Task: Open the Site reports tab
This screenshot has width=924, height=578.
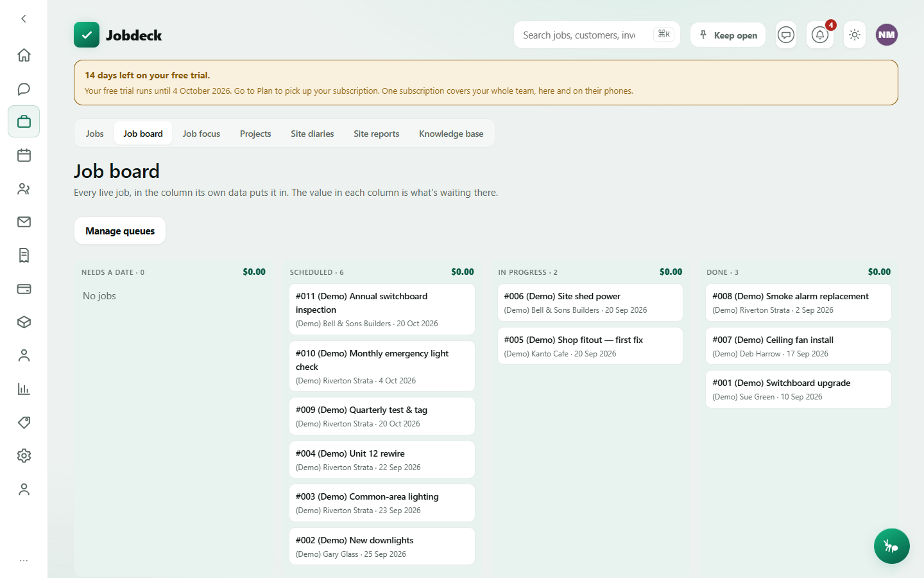Action: point(377,134)
